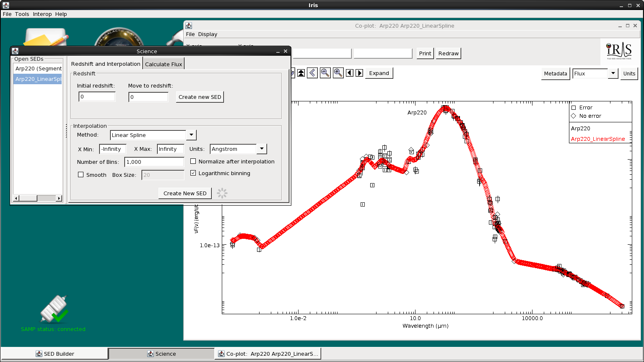
Task: Click Open SEDs scrollbar right arrow
Action: (59, 198)
